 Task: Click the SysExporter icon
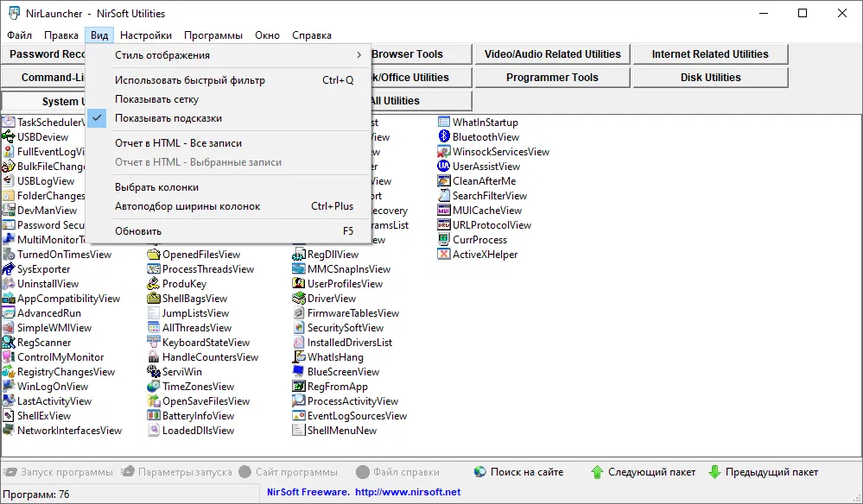click(9, 269)
